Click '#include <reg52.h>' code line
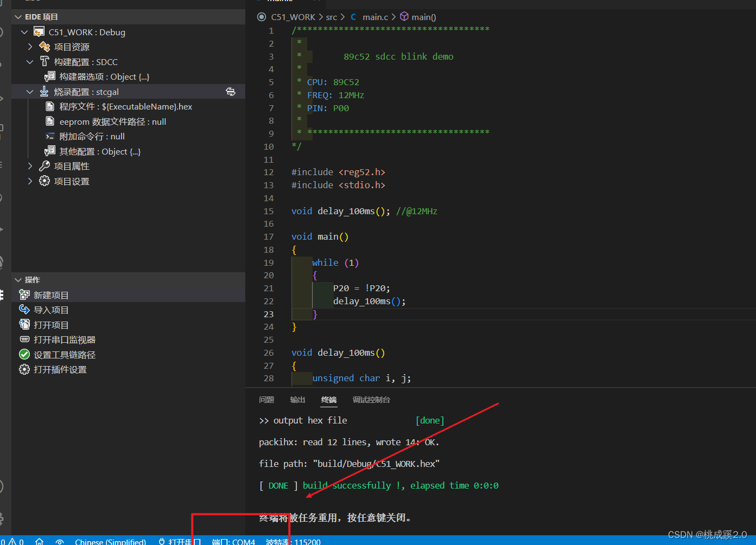The image size is (756, 545). (338, 172)
